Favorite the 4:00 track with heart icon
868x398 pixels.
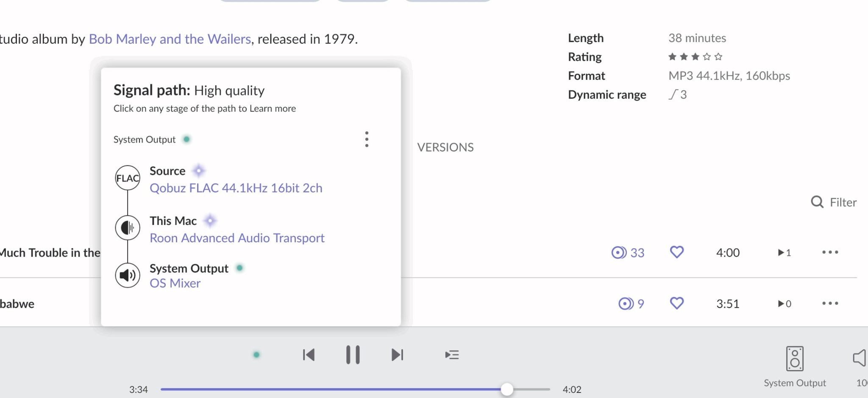677,252
